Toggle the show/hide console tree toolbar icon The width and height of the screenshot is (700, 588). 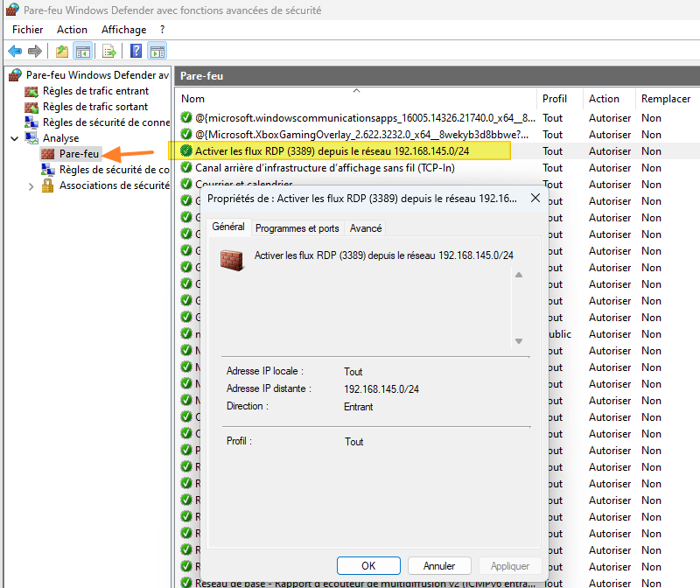point(83,51)
